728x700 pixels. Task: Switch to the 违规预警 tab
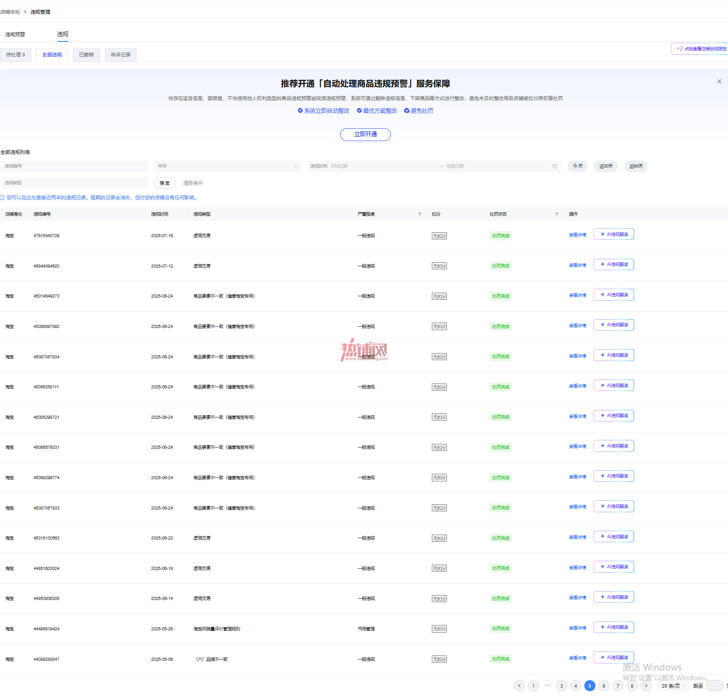pyautogui.click(x=15, y=34)
